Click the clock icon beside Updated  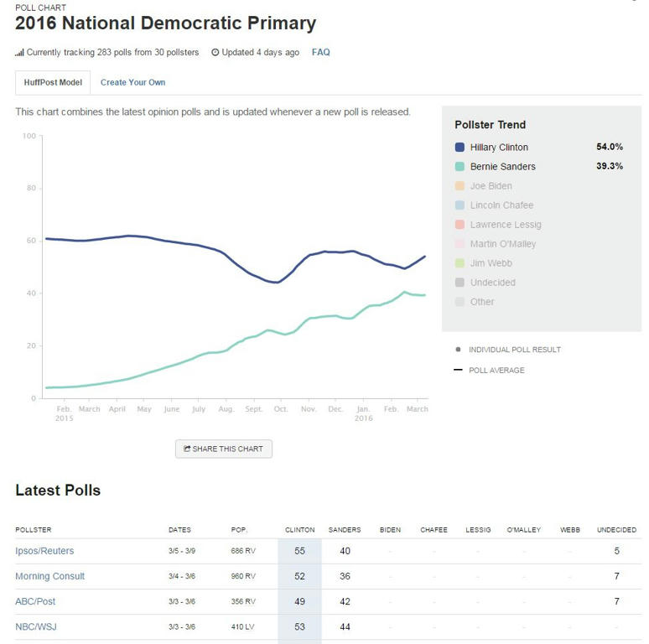tap(215, 53)
